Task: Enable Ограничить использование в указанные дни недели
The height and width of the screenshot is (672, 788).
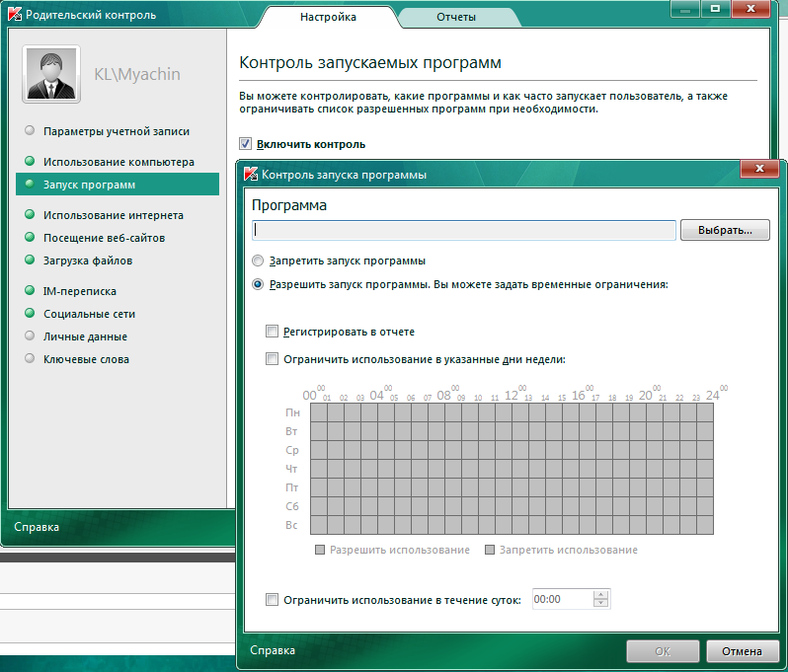Action: [x=272, y=358]
